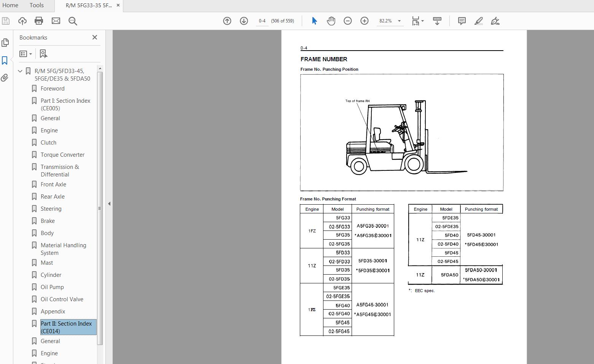
Task: Zoom out of the document
Action: [347, 21]
